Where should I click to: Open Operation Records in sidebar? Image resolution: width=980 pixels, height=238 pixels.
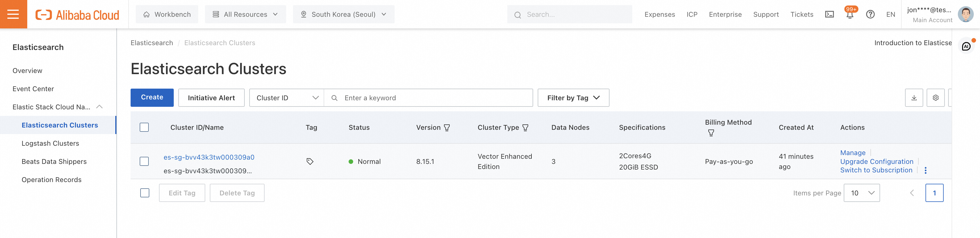click(x=51, y=180)
